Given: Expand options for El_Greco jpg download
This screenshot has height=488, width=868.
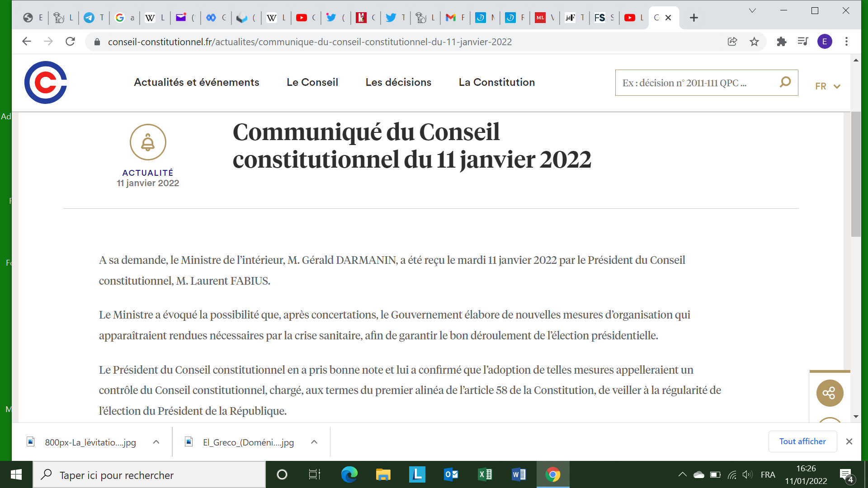Looking at the screenshot, I should click(x=314, y=442).
